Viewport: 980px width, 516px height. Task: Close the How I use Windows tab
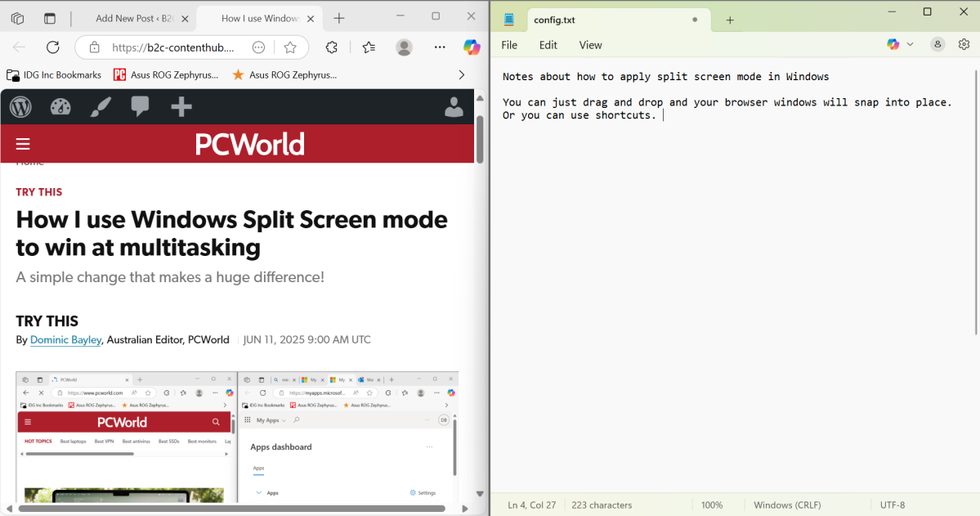tap(311, 19)
